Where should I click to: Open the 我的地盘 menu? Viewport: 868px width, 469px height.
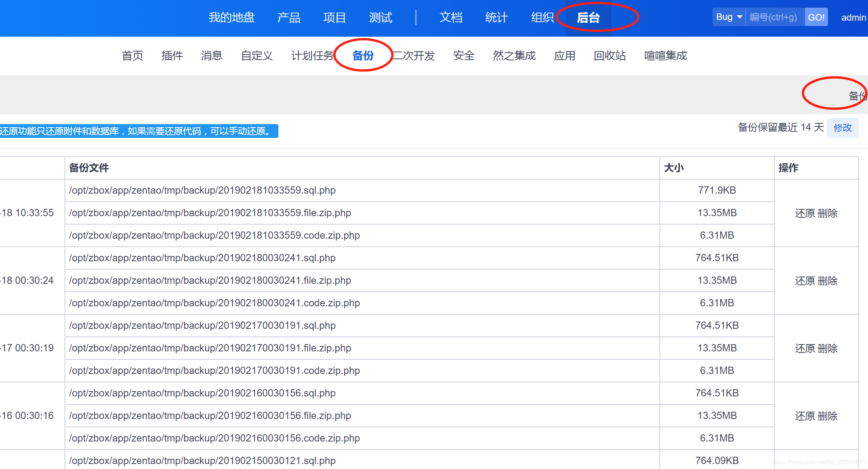231,18
